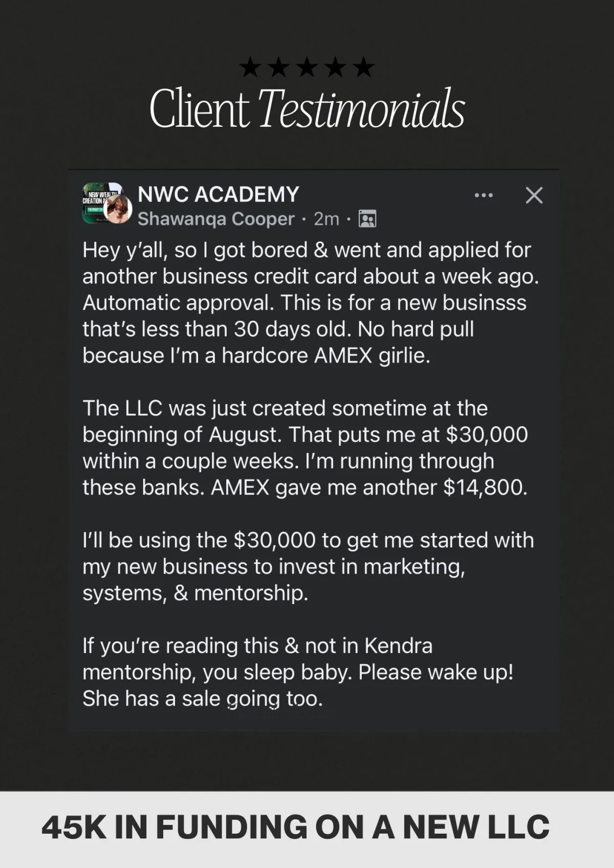Click the second rating star
This screenshot has height=868, width=614.
278,68
